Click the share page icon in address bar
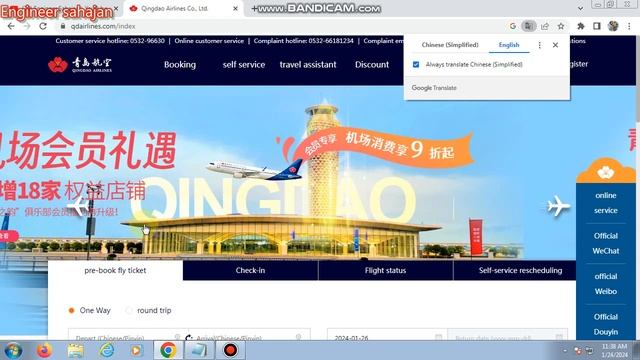 tap(544, 26)
